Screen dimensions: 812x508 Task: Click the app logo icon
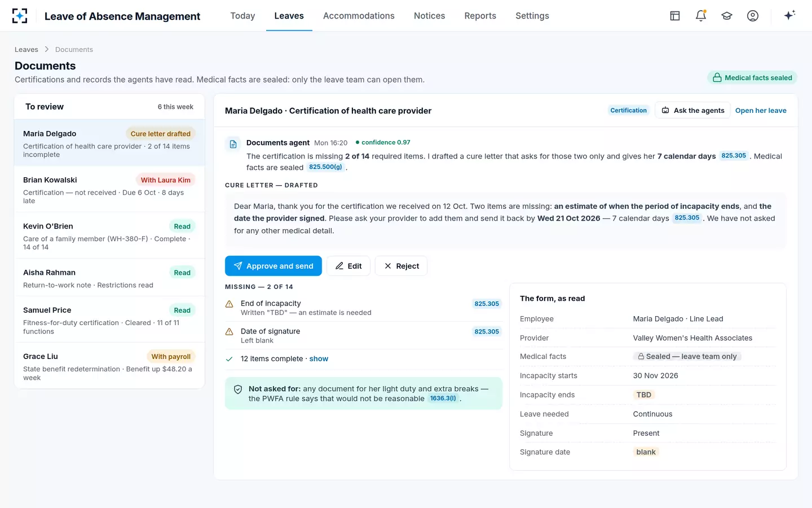click(x=20, y=16)
